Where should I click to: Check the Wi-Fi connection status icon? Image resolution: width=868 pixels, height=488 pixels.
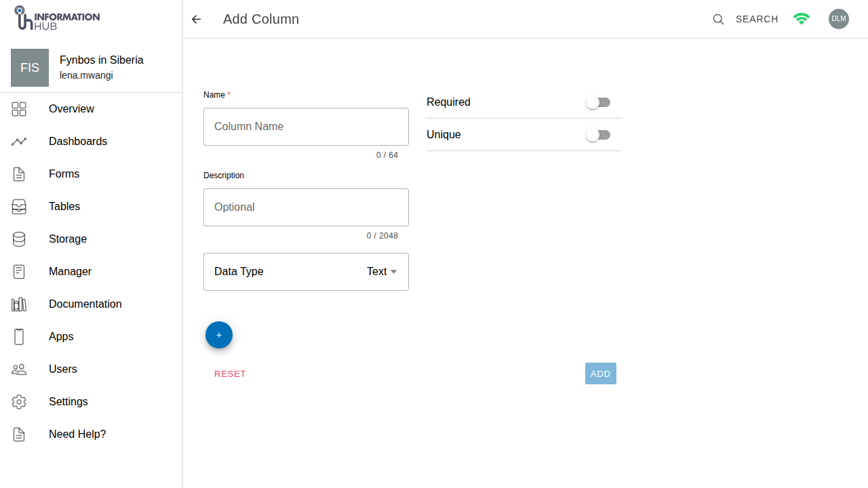[x=802, y=19]
